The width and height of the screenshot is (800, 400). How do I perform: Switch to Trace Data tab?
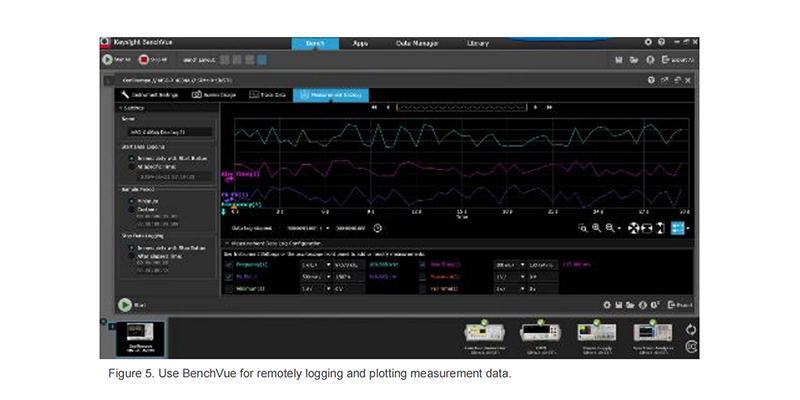click(x=267, y=95)
